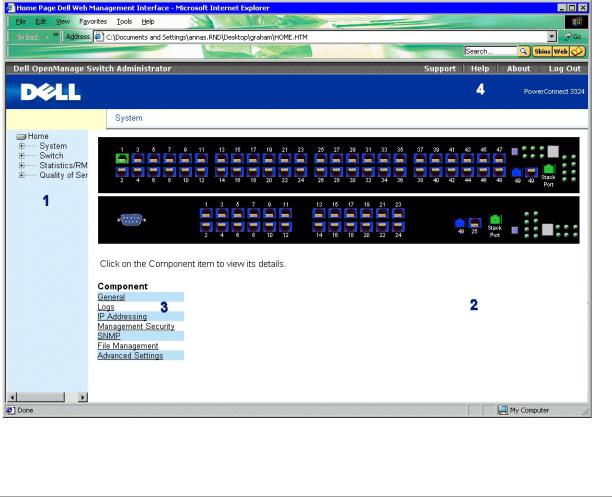Viewport: 612px width, 497px height.
Task: Open the Logs component link
Action: pyautogui.click(x=106, y=307)
